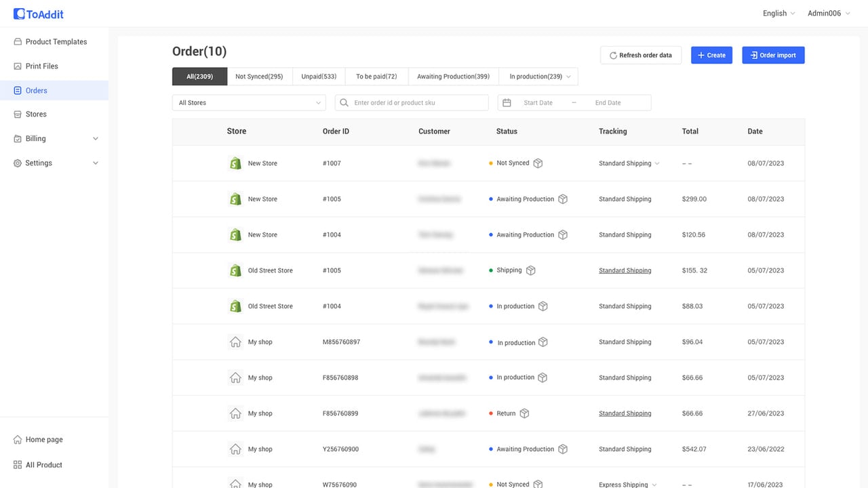Click house icon for order F856760898
This screenshot has height=488, width=868.
click(x=235, y=378)
